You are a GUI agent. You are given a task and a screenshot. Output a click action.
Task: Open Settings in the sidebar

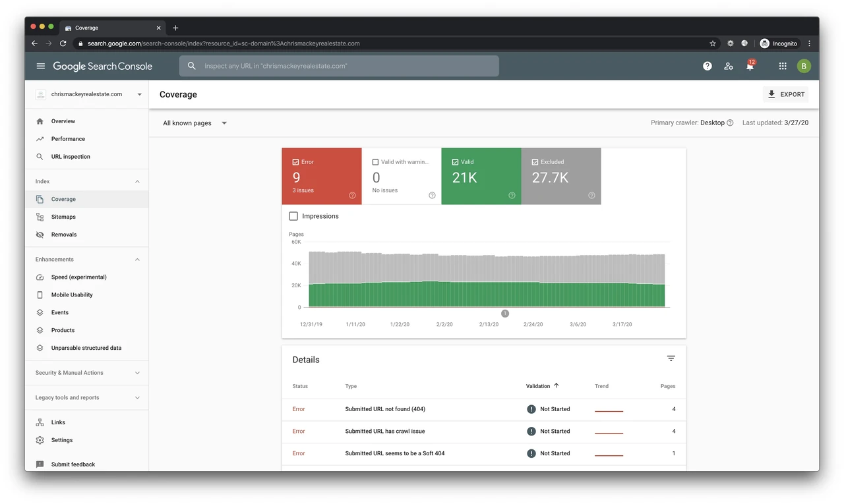pyautogui.click(x=87, y=440)
